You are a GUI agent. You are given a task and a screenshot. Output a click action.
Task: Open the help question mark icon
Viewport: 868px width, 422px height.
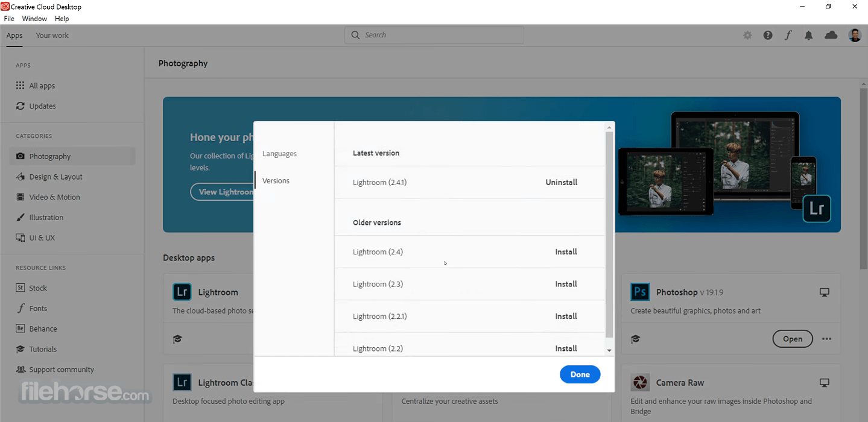(768, 35)
